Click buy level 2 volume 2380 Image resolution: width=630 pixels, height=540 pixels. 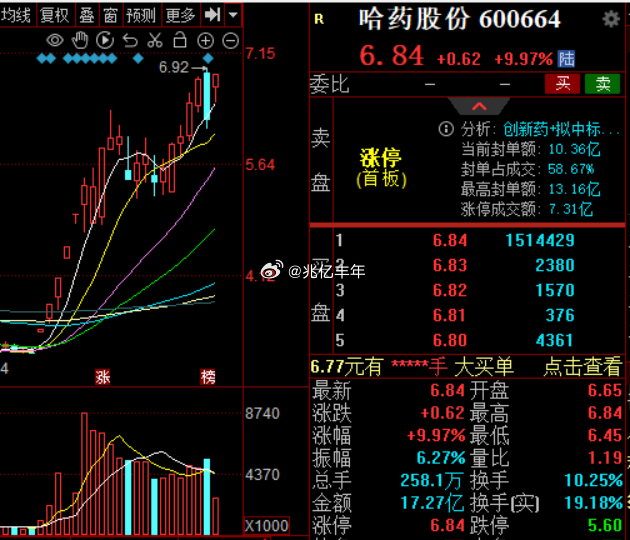(555, 265)
